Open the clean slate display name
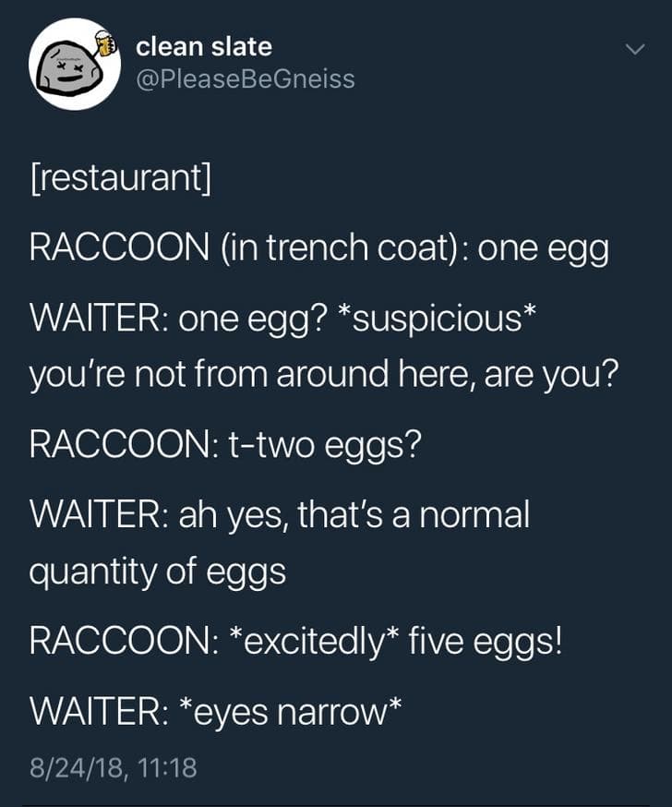Screen dimensions: 672x807 (x=204, y=46)
